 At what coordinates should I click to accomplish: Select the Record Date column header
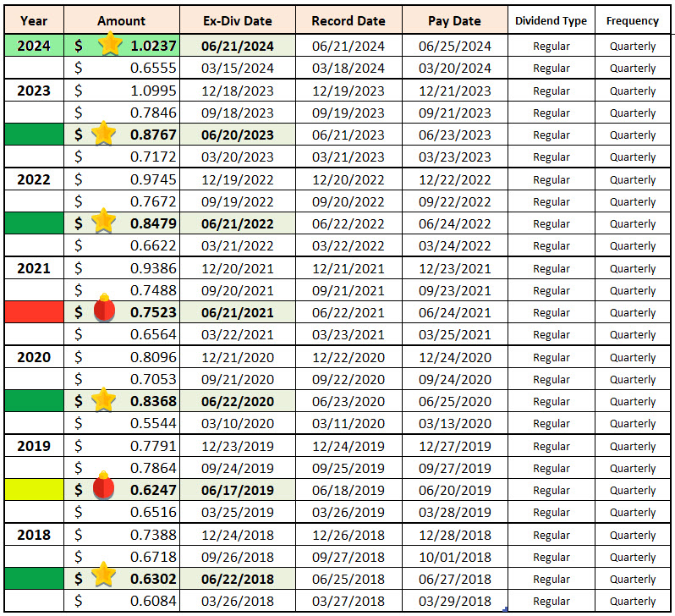(348, 20)
